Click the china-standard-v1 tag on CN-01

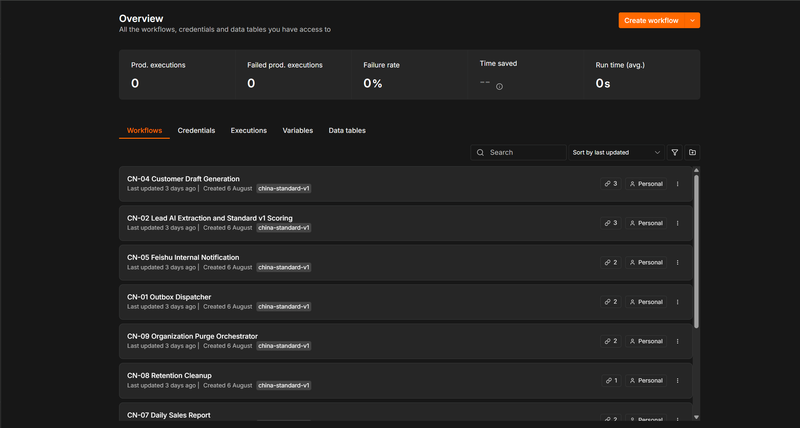[x=284, y=307]
